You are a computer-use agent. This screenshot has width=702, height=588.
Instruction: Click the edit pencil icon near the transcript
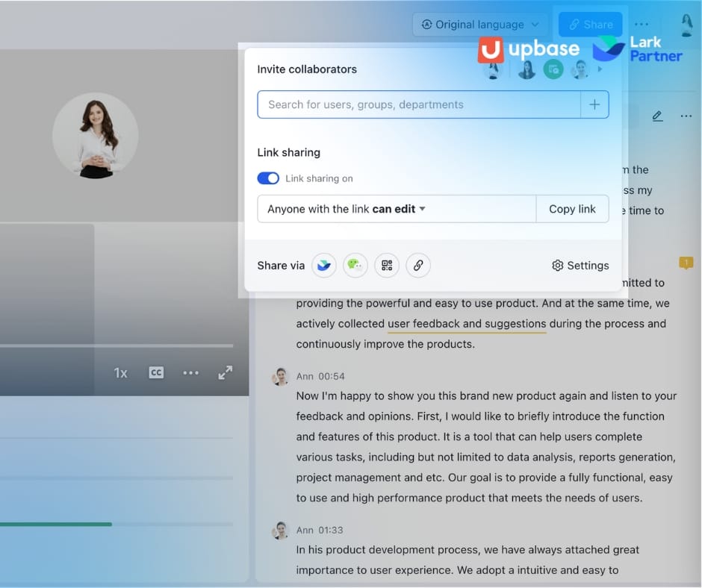(x=656, y=116)
